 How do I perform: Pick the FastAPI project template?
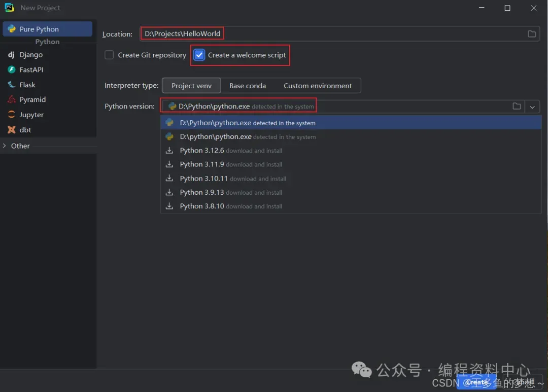[x=48, y=69]
